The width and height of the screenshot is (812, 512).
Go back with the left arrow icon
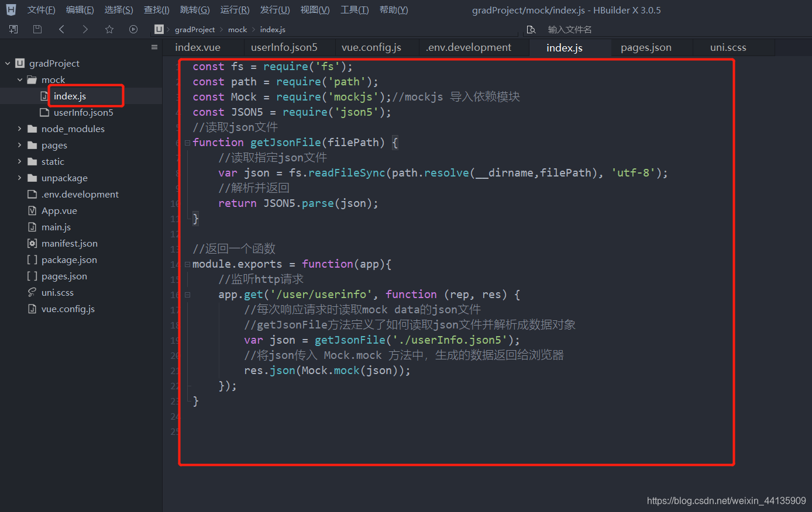tap(61, 29)
